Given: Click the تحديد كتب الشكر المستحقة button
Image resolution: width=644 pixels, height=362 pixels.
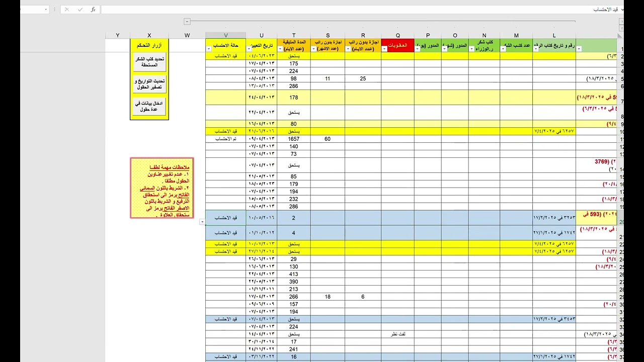Looking at the screenshot, I should [149, 62].
